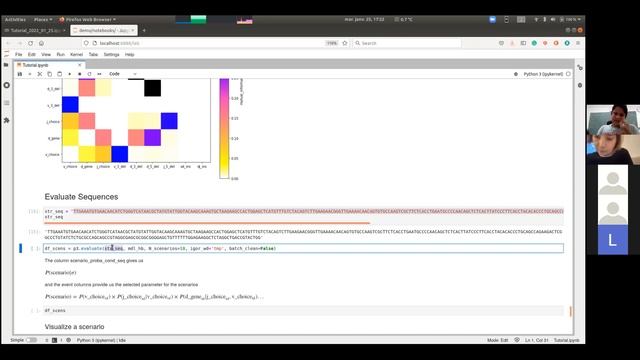Click Mode: Edit in the status bar
The image size is (640, 360).
pyautogui.click(x=497, y=340)
